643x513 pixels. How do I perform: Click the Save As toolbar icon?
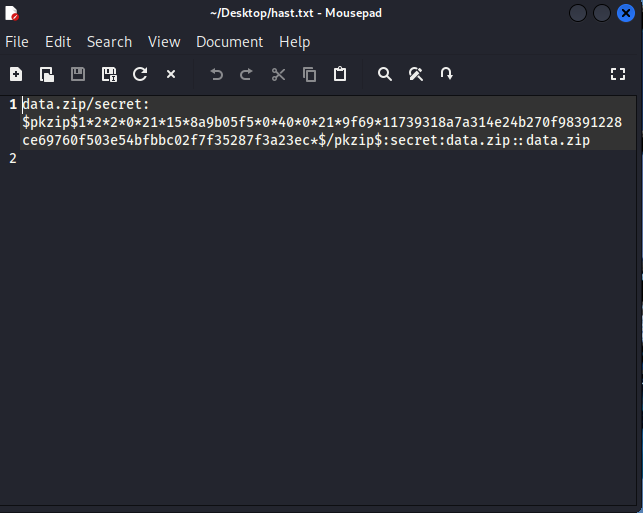[109, 74]
